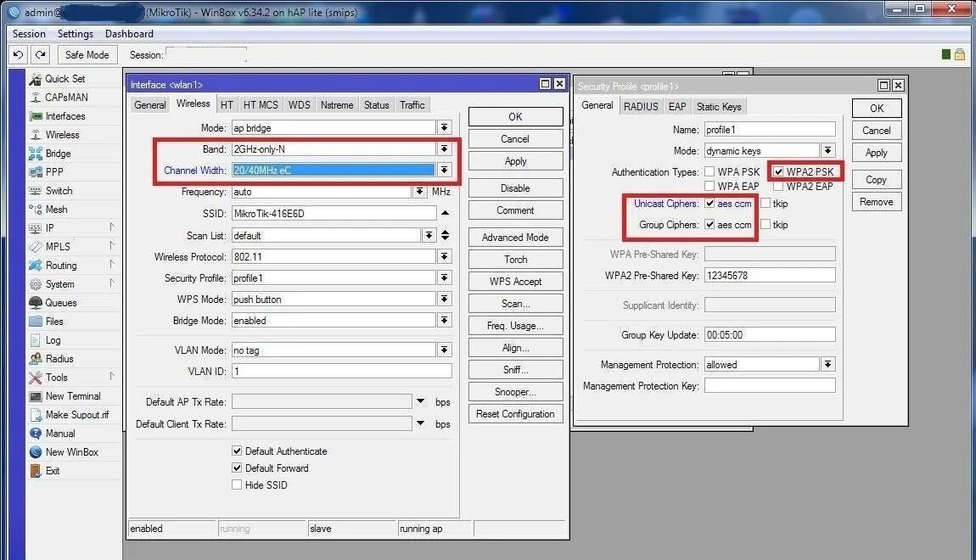Click Copy in the Security Profile window

[x=877, y=179]
